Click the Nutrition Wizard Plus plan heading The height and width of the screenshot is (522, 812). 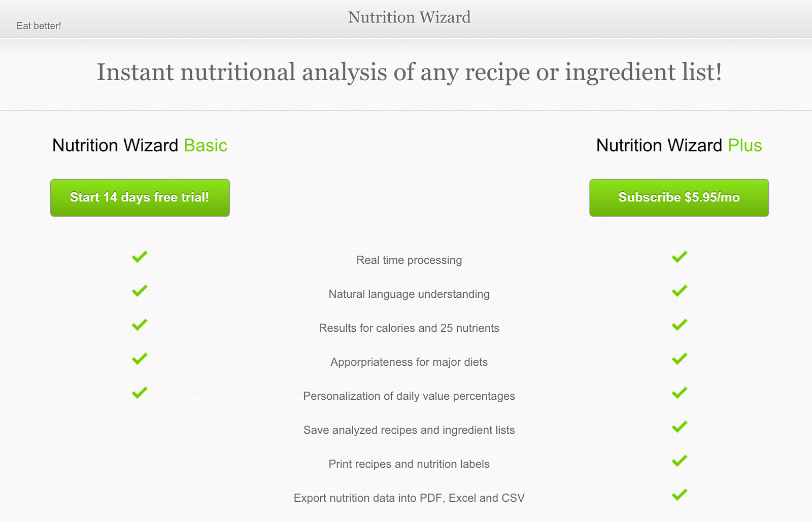679,146
